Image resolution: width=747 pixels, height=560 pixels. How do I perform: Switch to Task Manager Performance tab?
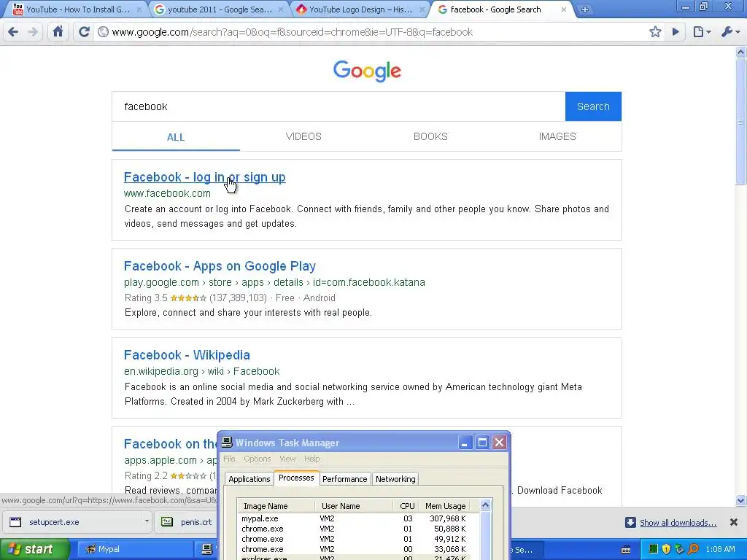point(344,479)
